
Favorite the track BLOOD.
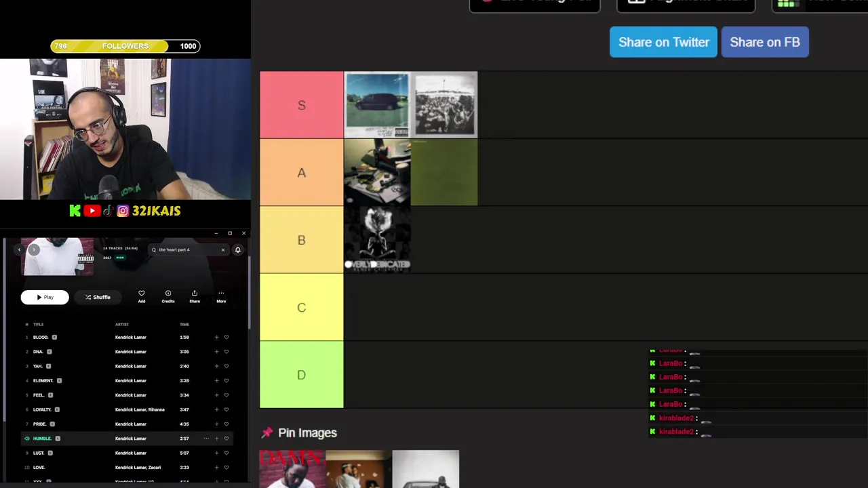coord(226,338)
